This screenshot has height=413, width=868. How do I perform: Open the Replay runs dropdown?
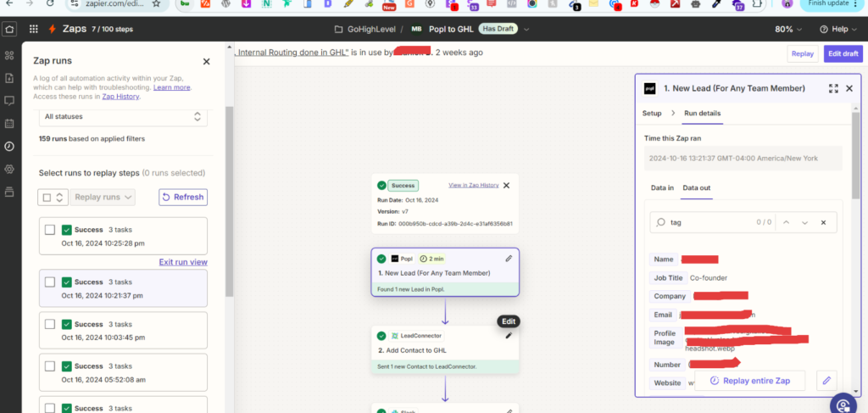click(x=103, y=197)
